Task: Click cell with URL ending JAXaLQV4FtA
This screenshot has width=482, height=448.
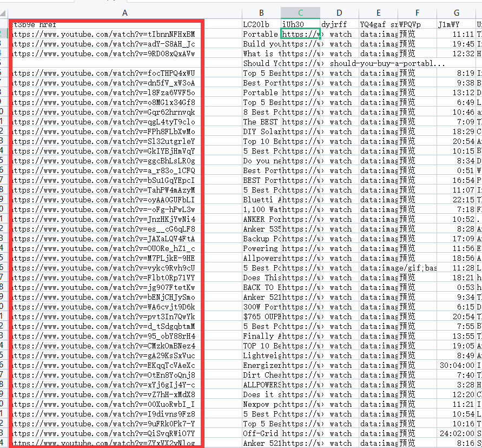Action: (x=125, y=239)
